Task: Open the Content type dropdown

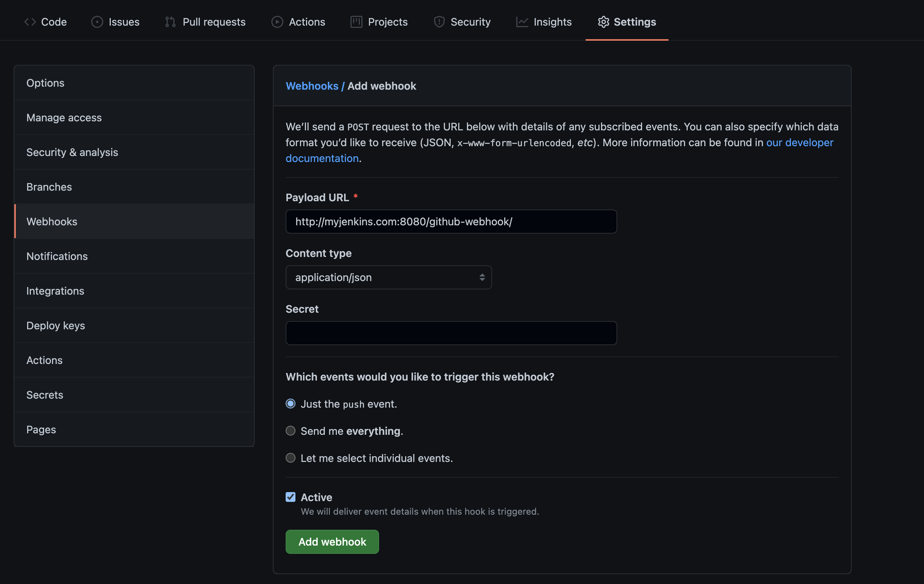Action: pyautogui.click(x=388, y=277)
